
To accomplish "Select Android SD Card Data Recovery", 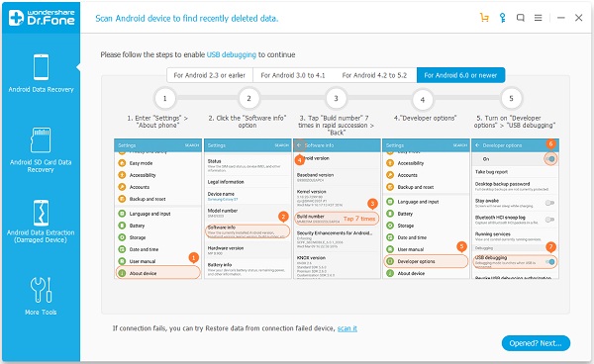I will (x=41, y=149).
